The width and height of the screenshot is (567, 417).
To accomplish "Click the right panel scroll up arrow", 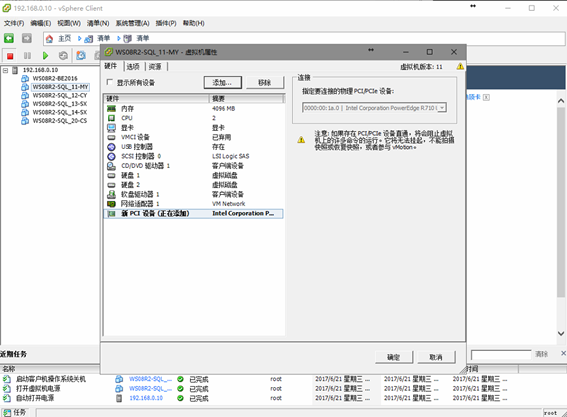I will coord(561,101).
